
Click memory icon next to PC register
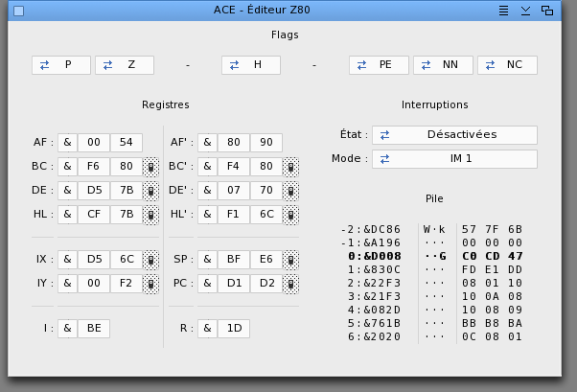290,284
